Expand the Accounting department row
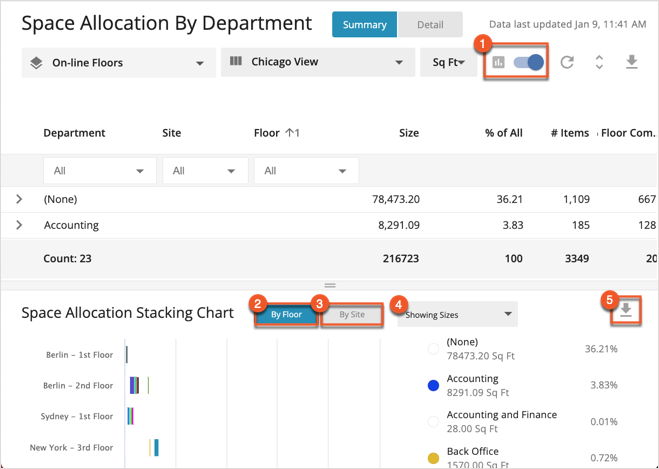This screenshot has height=469, width=659. 19,225
